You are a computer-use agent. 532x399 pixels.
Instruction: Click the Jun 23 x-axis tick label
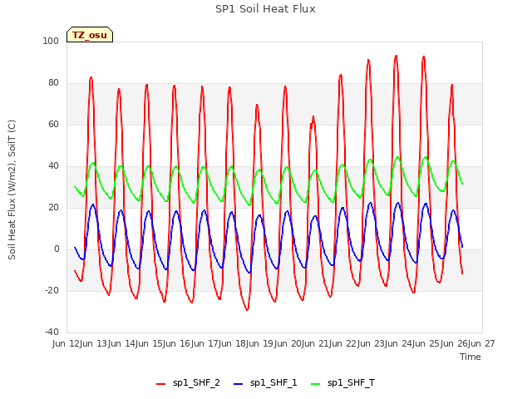(372, 343)
